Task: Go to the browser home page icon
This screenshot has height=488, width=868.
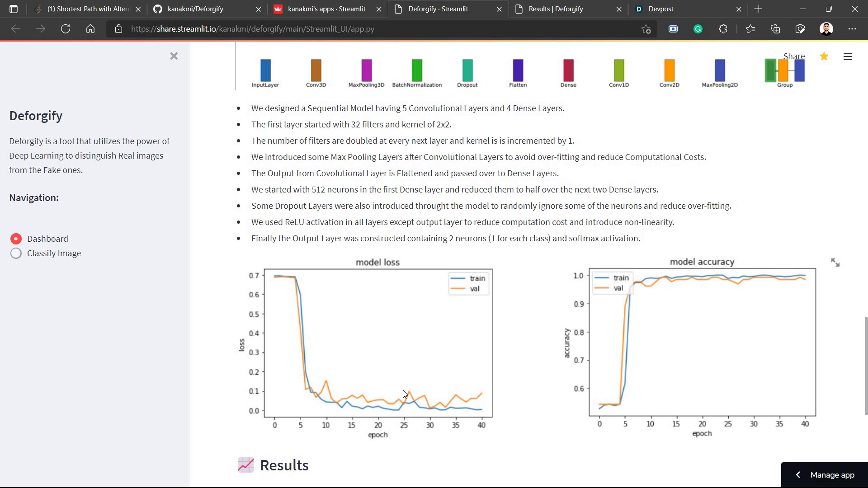Action: click(90, 29)
